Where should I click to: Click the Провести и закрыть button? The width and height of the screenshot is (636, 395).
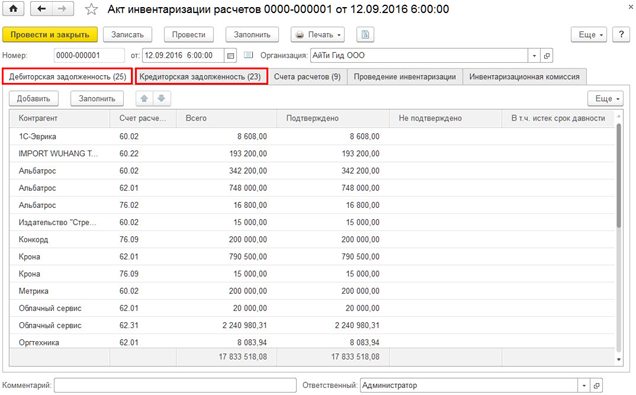click(50, 35)
